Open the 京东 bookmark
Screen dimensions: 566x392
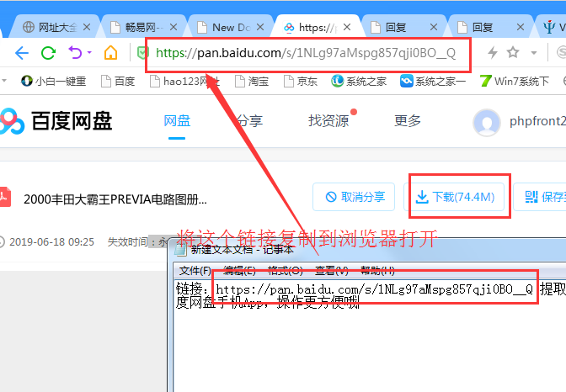[301, 81]
